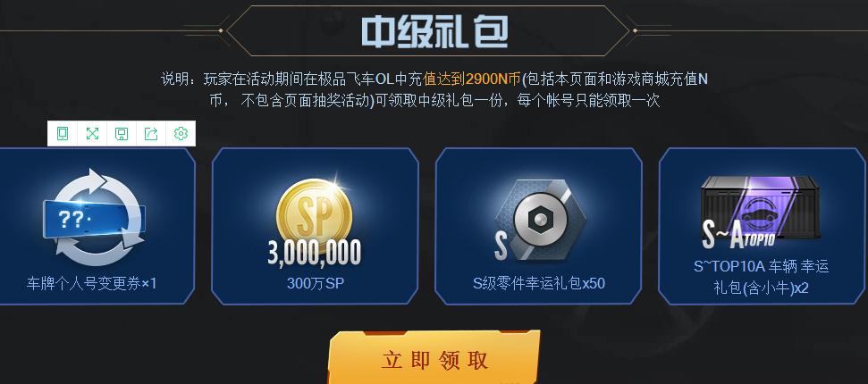
Task: Click the 3,000,000 number on coin card
Action: (x=315, y=253)
